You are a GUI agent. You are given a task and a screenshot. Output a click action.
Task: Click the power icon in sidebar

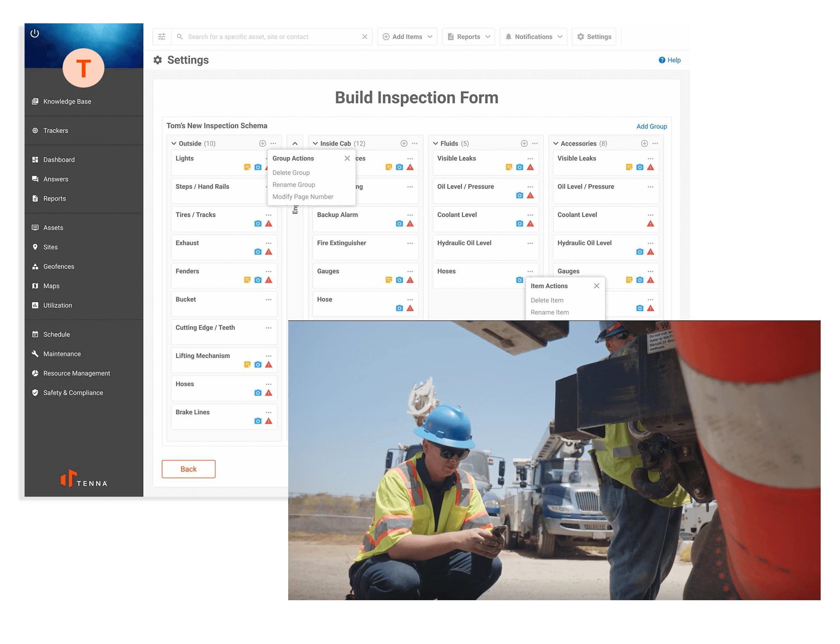[35, 33]
